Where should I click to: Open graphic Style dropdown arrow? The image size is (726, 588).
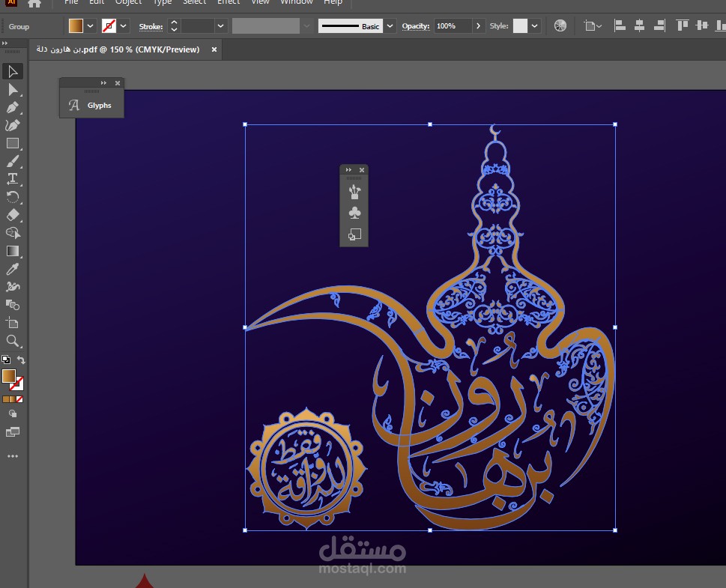click(534, 26)
